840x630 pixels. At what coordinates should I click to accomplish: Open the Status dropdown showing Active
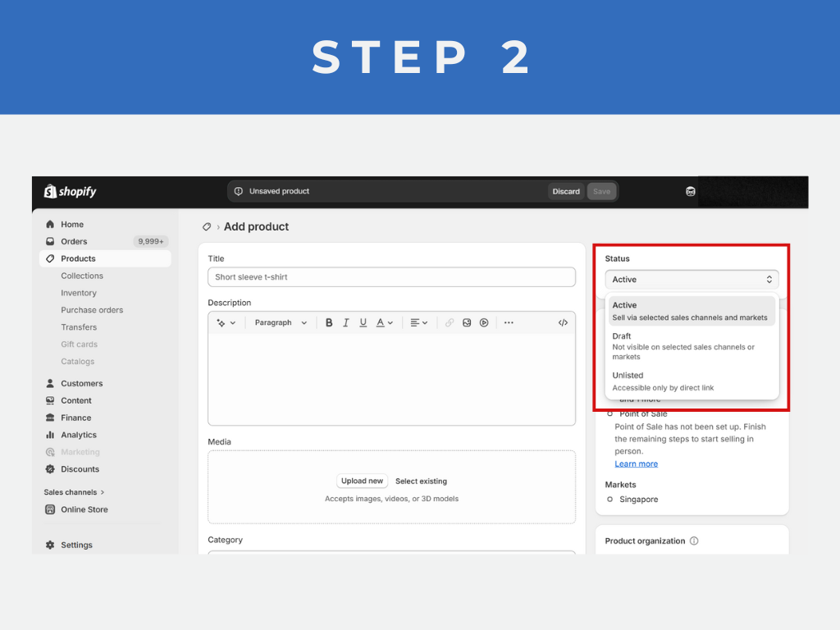692,280
